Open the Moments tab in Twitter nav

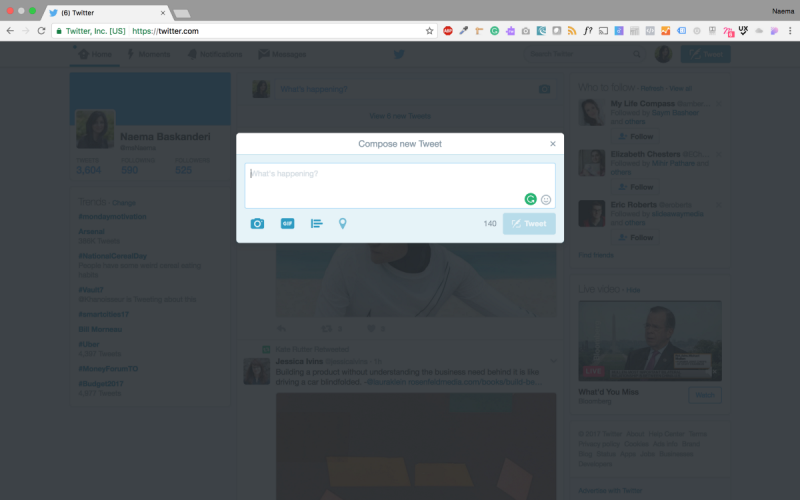(148, 54)
